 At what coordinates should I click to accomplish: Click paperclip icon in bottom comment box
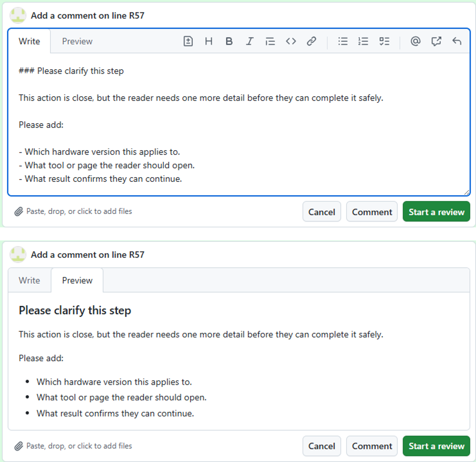(19, 446)
